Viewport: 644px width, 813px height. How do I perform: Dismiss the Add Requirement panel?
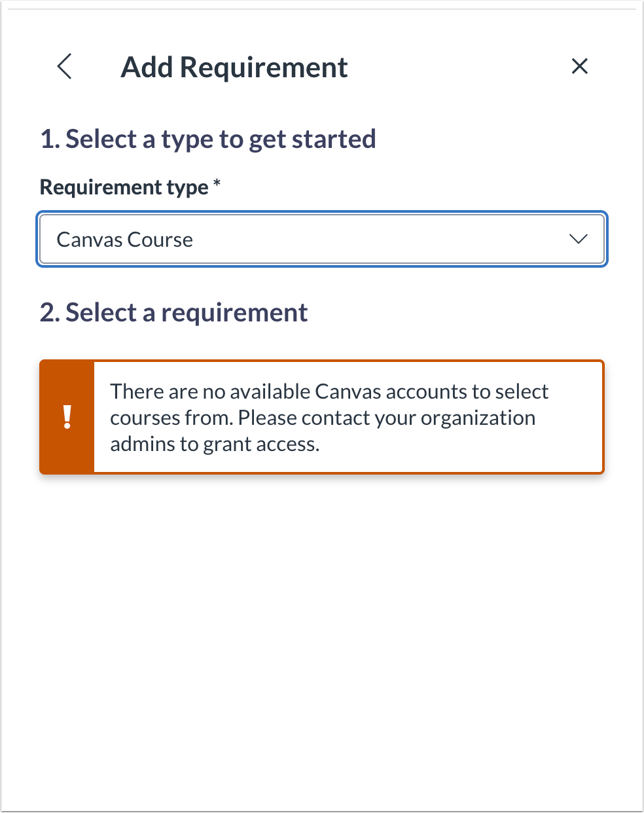click(x=580, y=66)
